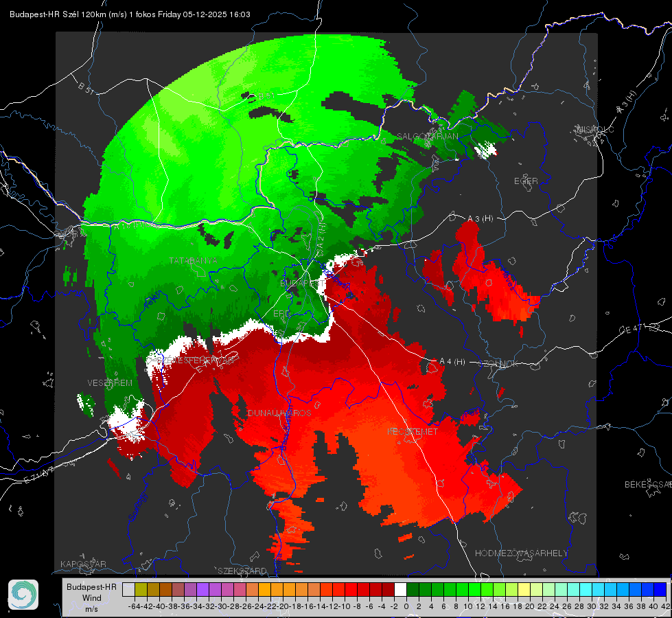
Task: Pick the pink legend swatch between -28 and -26
Action: click(240, 590)
